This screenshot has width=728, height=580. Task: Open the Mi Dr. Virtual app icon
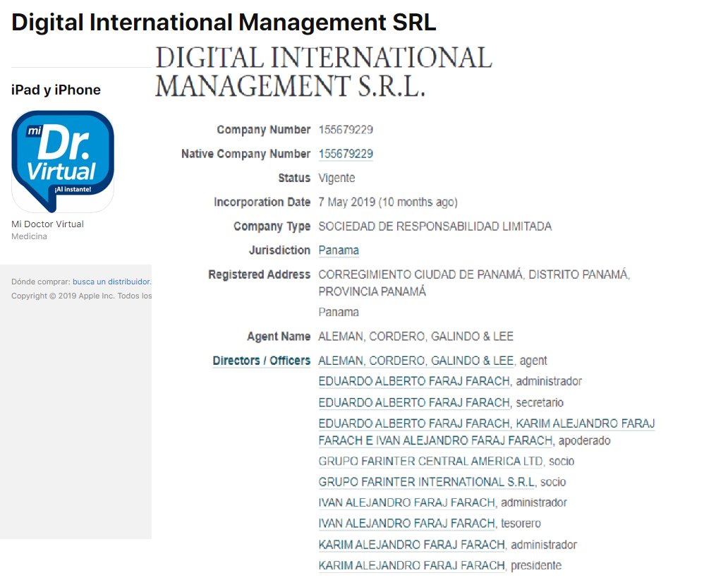pos(63,161)
